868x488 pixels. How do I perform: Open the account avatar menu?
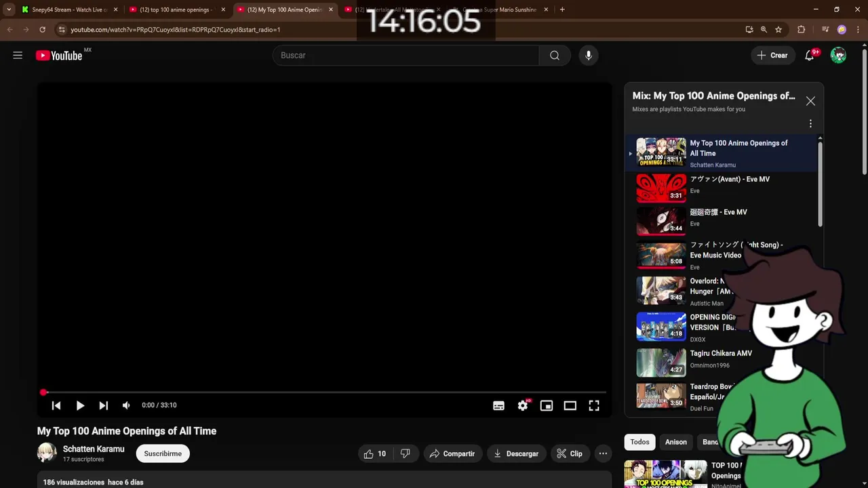coord(838,56)
